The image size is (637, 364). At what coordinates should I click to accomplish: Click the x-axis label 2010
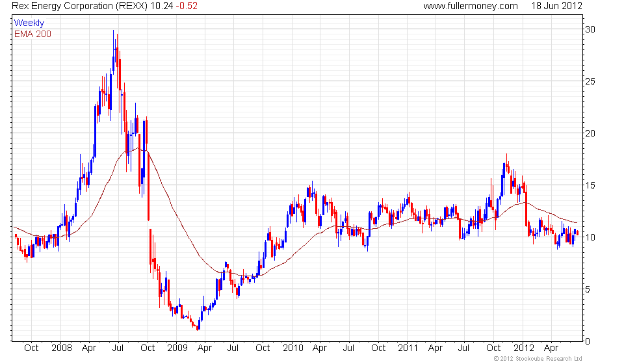point(293,348)
